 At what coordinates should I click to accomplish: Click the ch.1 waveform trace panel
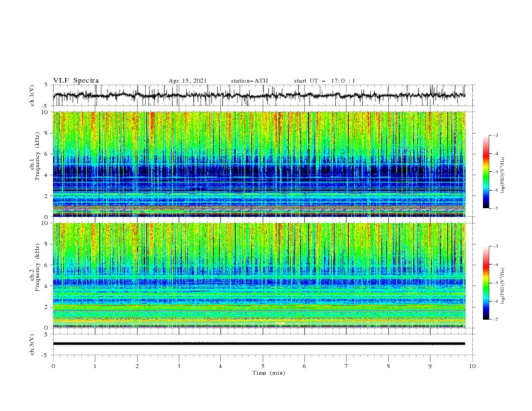coord(264,95)
